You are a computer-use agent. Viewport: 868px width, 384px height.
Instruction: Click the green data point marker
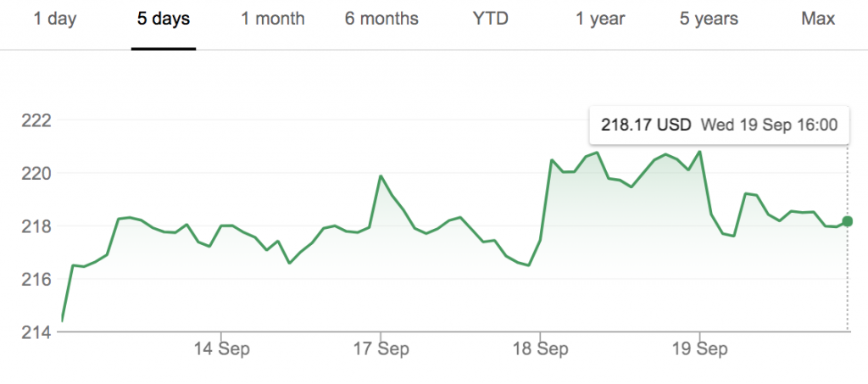click(x=847, y=221)
